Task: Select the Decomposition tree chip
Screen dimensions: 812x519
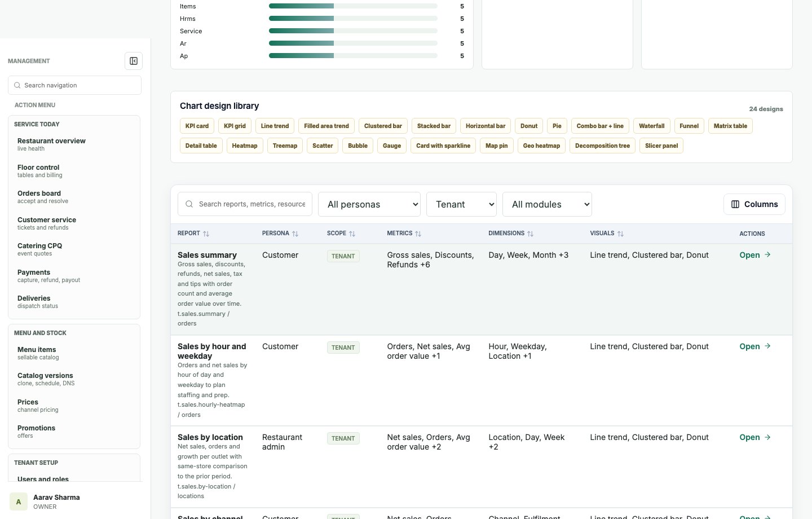Action: click(602, 146)
